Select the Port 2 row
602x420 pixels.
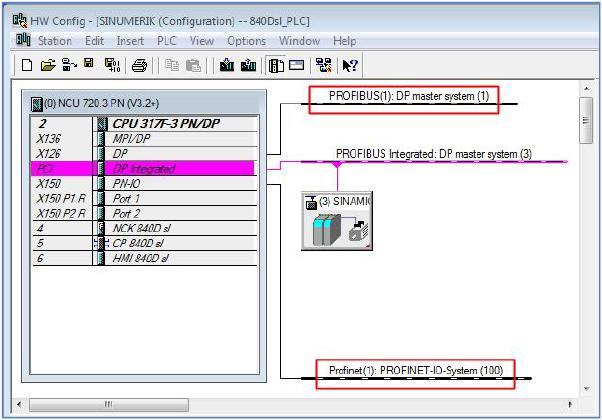coord(144,213)
